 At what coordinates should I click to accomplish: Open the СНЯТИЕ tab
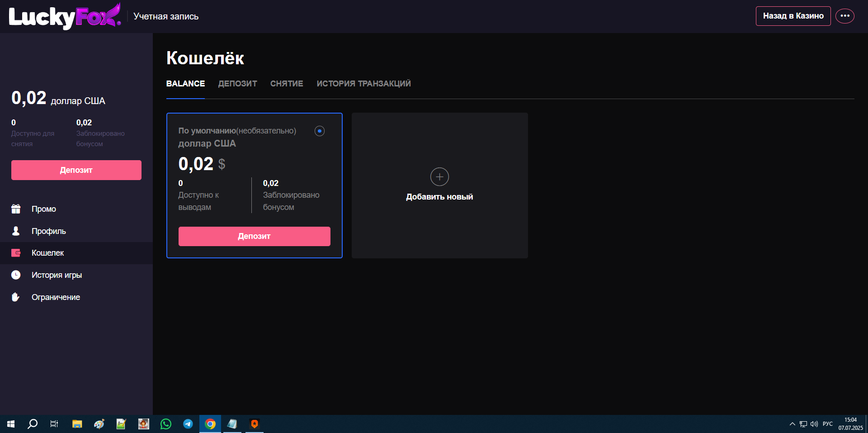point(287,84)
